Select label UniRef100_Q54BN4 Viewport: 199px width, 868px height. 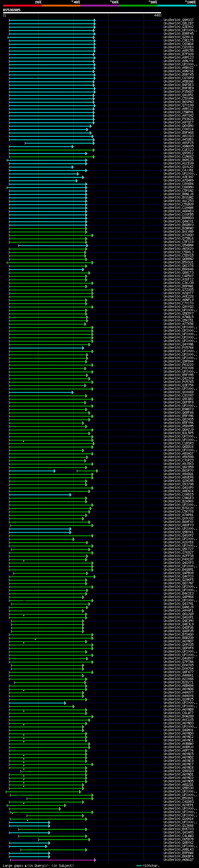click(x=179, y=245)
